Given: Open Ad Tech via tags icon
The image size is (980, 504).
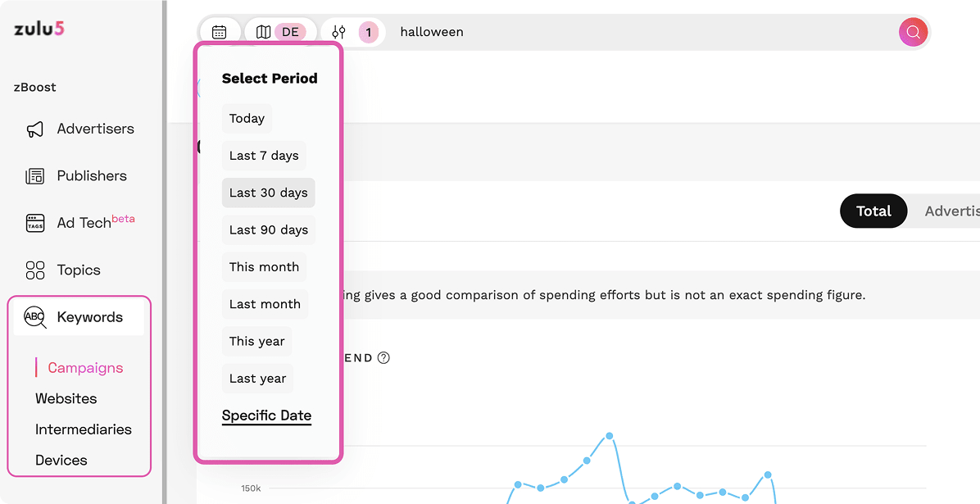Looking at the screenshot, I should pyautogui.click(x=34, y=224).
